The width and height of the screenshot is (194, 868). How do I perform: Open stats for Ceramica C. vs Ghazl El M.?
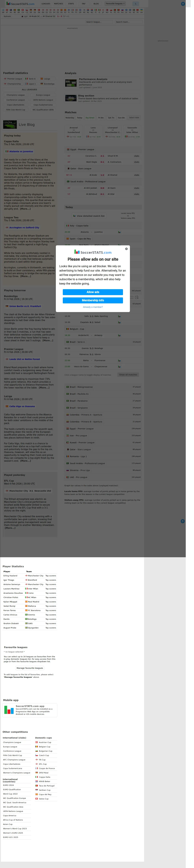point(136,156)
